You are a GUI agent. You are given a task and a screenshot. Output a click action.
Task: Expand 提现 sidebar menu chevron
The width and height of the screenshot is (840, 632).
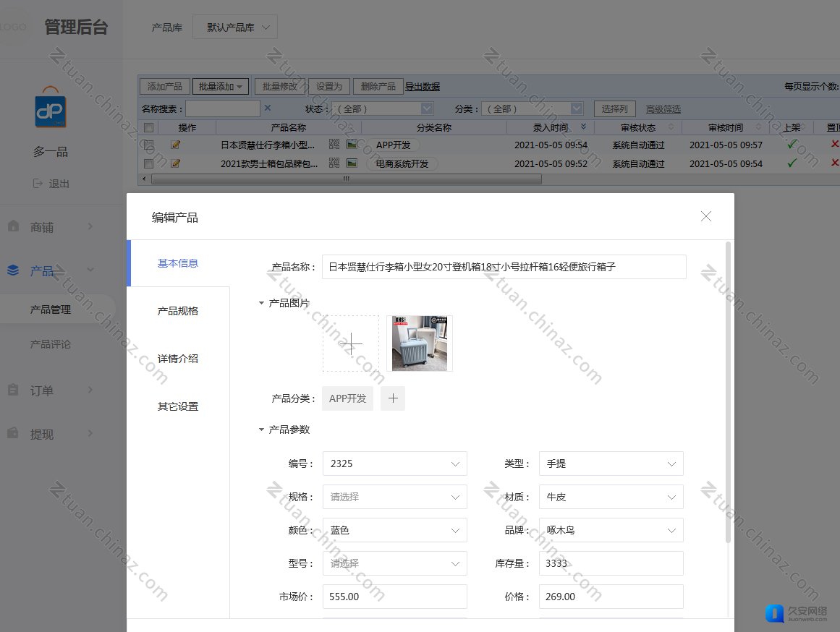coord(90,432)
